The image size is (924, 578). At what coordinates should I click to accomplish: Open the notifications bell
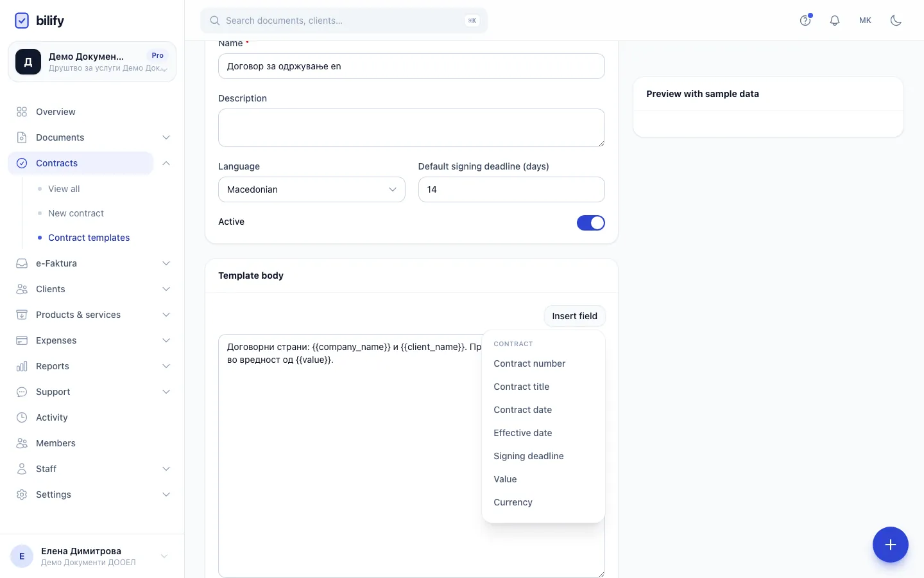tap(835, 21)
